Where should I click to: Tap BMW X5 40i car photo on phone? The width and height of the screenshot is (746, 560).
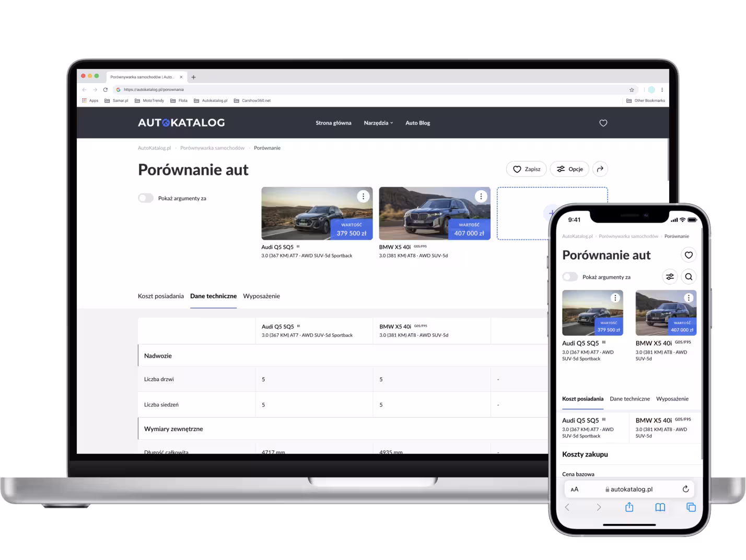[666, 312]
